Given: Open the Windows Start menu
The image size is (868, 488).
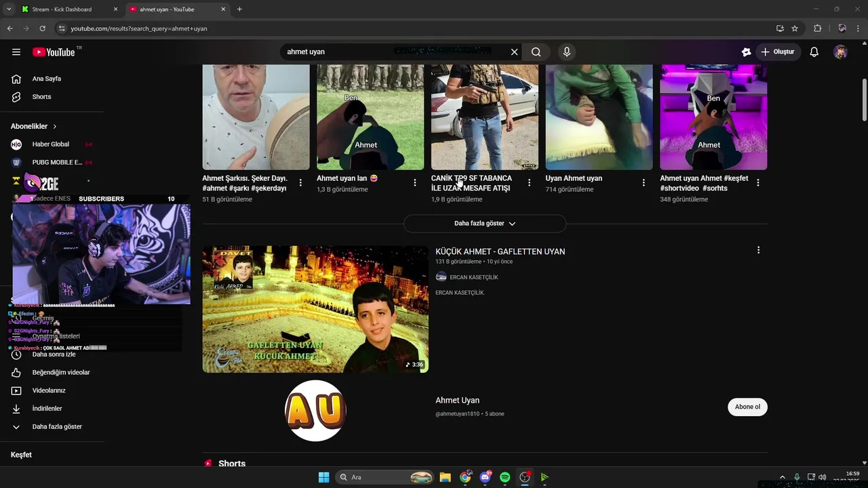Looking at the screenshot, I should point(323,477).
